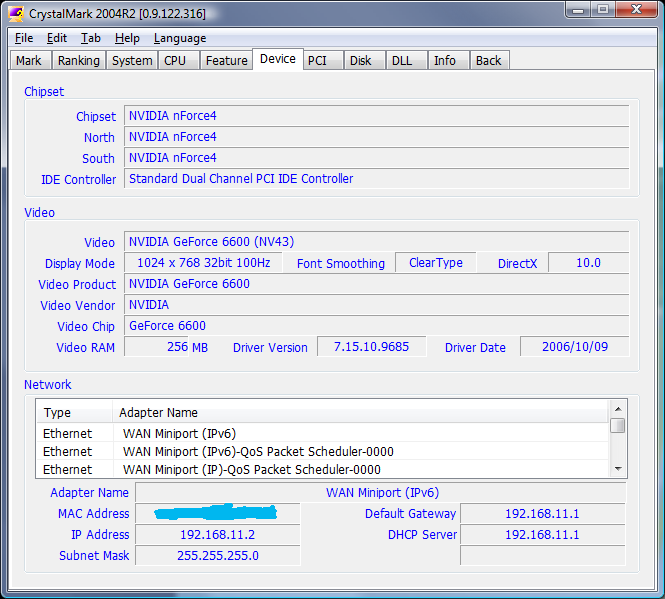This screenshot has width=665, height=599.
Task: Switch to the Mark tab
Action: [31, 61]
